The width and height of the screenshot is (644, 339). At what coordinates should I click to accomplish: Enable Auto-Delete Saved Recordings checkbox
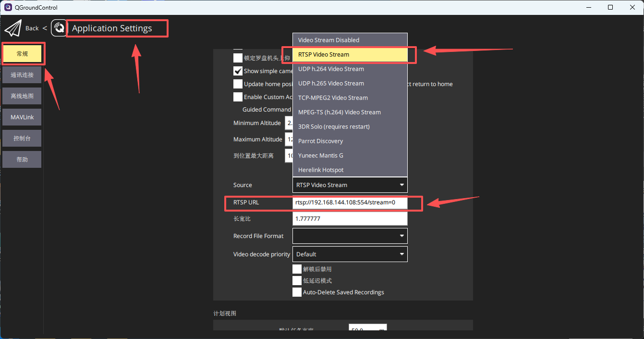pos(297,292)
